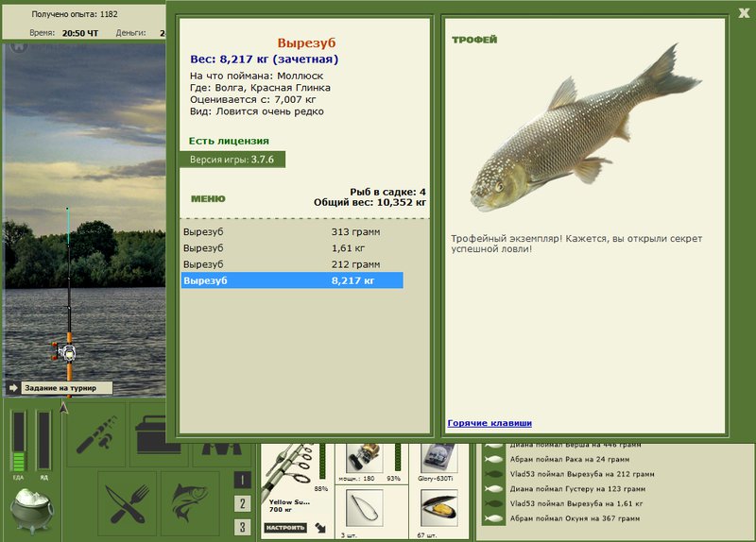Click the ТРОФЕЙ heading label
This screenshot has width=756, height=542.
coord(474,40)
